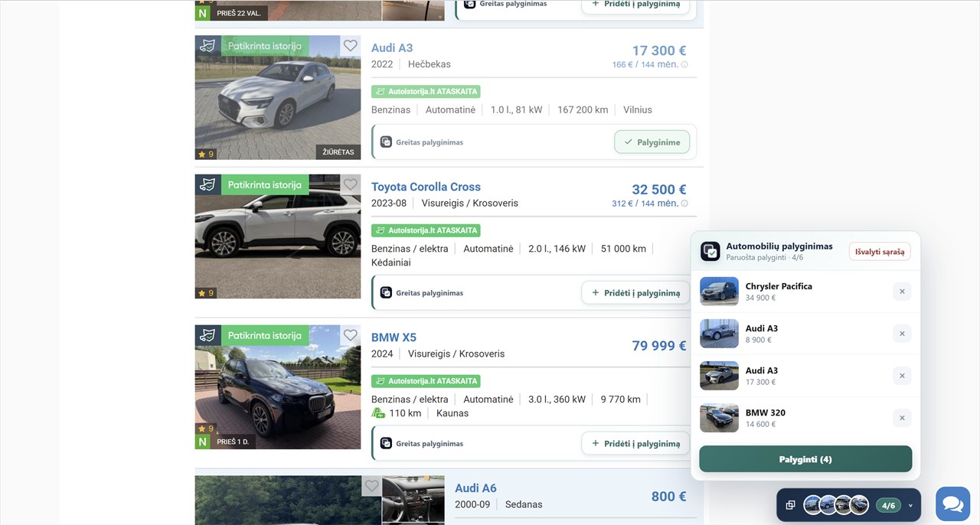The width and height of the screenshot is (980, 525).
Task: Click Audi A6 main listing photo
Action: tap(288, 501)
